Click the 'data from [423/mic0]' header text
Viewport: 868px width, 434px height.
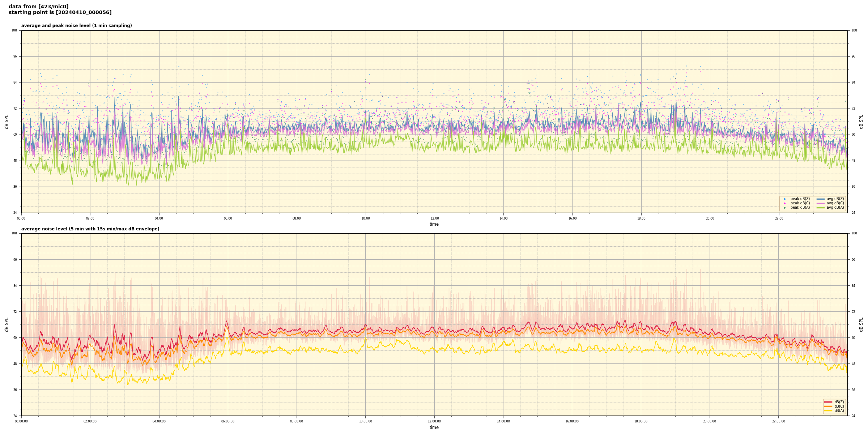point(38,7)
